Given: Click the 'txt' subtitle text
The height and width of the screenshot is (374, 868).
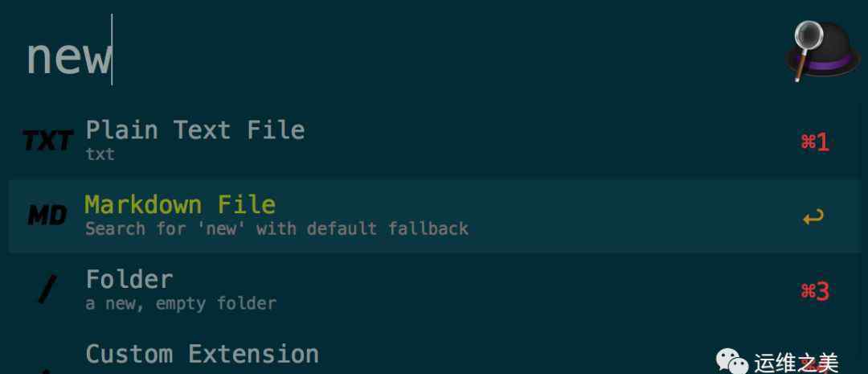Looking at the screenshot, I should point(100,154).
